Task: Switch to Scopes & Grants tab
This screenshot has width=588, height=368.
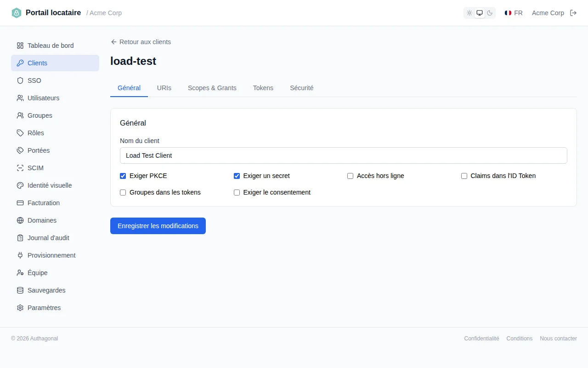Action: point(212,88)
